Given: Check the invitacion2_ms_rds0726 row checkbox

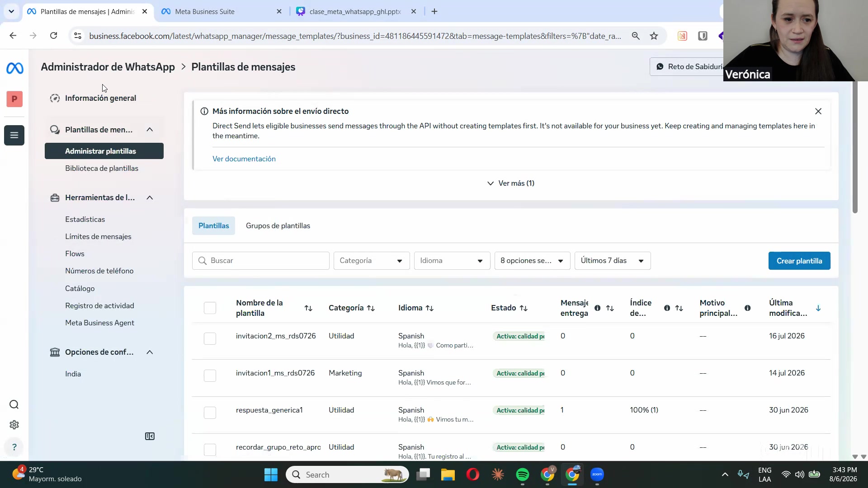Looking at the screenshot, I should 210,339.
